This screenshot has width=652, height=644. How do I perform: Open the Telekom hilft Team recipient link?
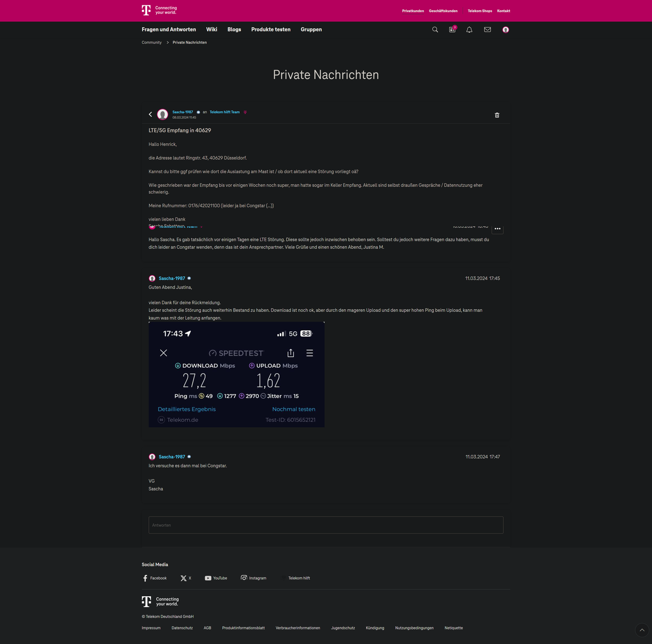tap(224, 112)
